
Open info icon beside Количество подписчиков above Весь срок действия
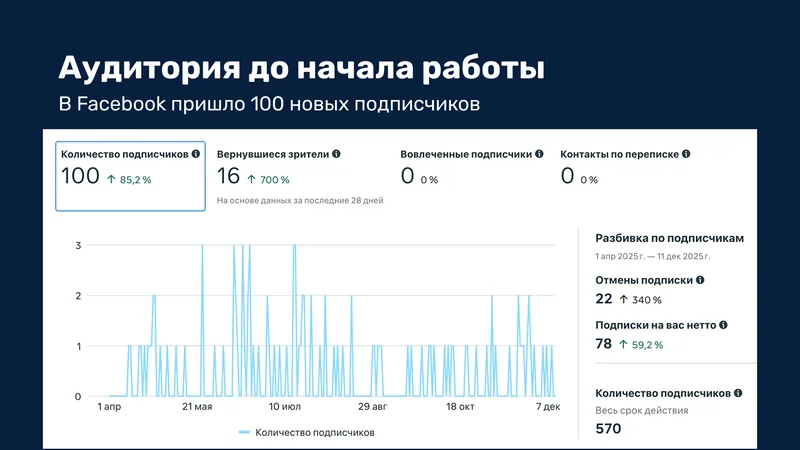click(x=738, y=393)
